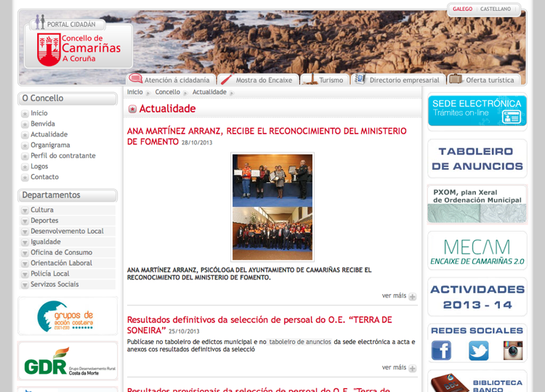
Task: Open the Instagram social network icon
Action: (x=513, y=351)
